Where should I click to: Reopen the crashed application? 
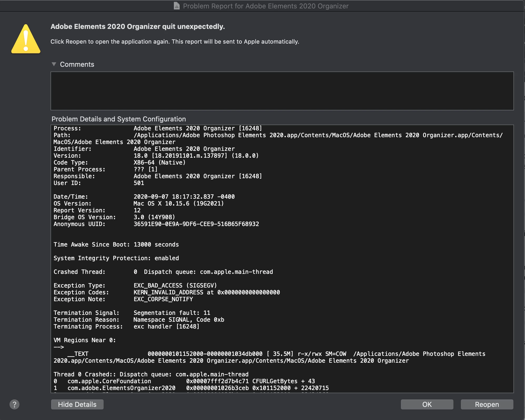(487, 404)
